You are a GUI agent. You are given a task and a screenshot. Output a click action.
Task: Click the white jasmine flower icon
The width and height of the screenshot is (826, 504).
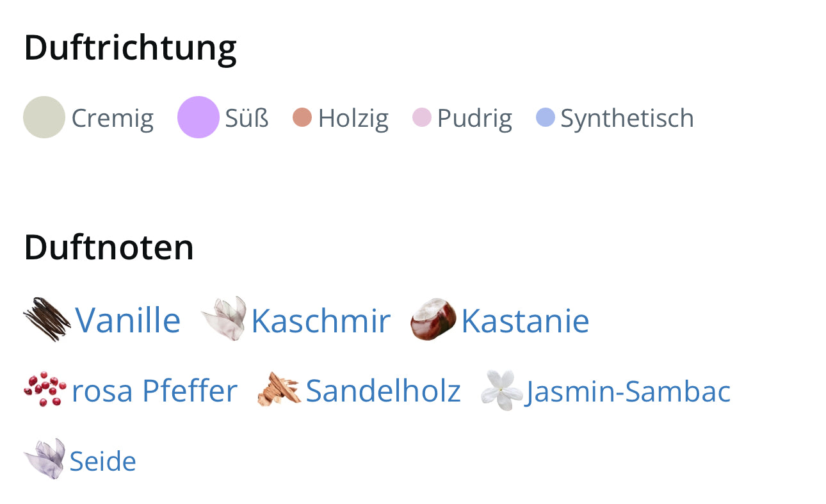[501, 390]
